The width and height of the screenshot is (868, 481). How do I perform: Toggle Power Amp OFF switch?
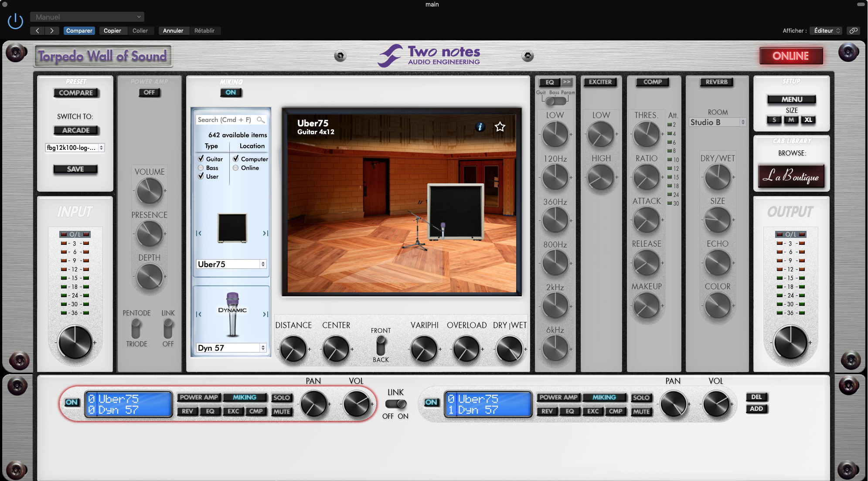[x=149, y=92]
